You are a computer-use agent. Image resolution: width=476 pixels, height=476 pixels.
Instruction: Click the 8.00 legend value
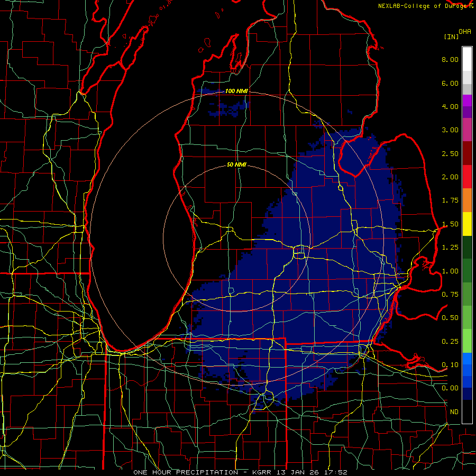(450, 59)
